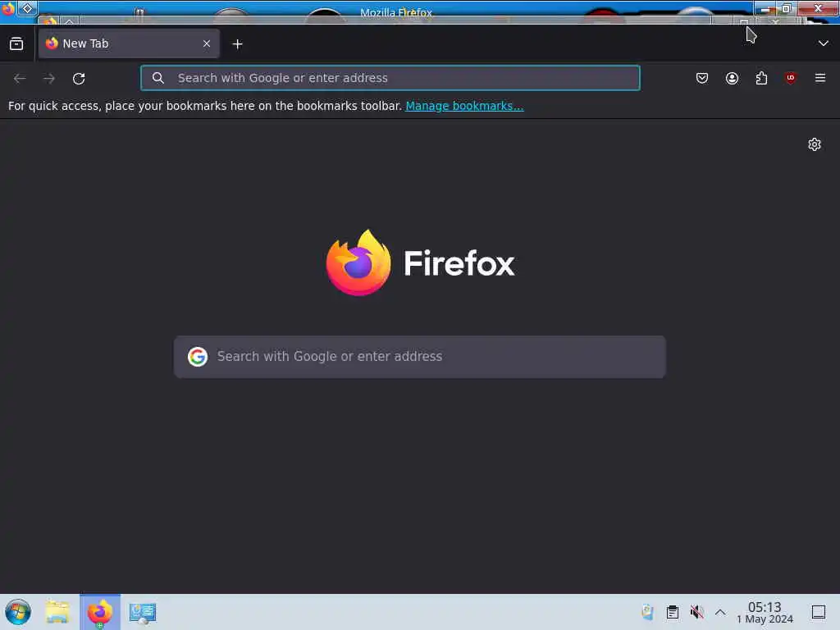The image size is (840, 630).
Task: Select the New Tab tab
Action: coord(129,44)
